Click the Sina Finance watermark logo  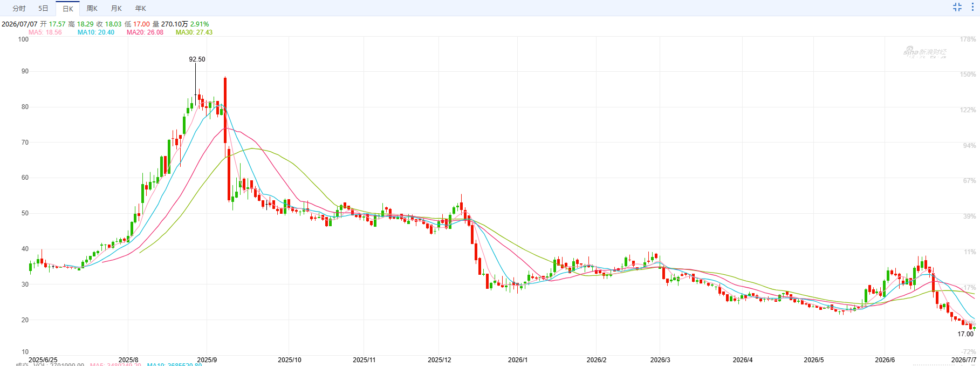[x=925, y=52]
